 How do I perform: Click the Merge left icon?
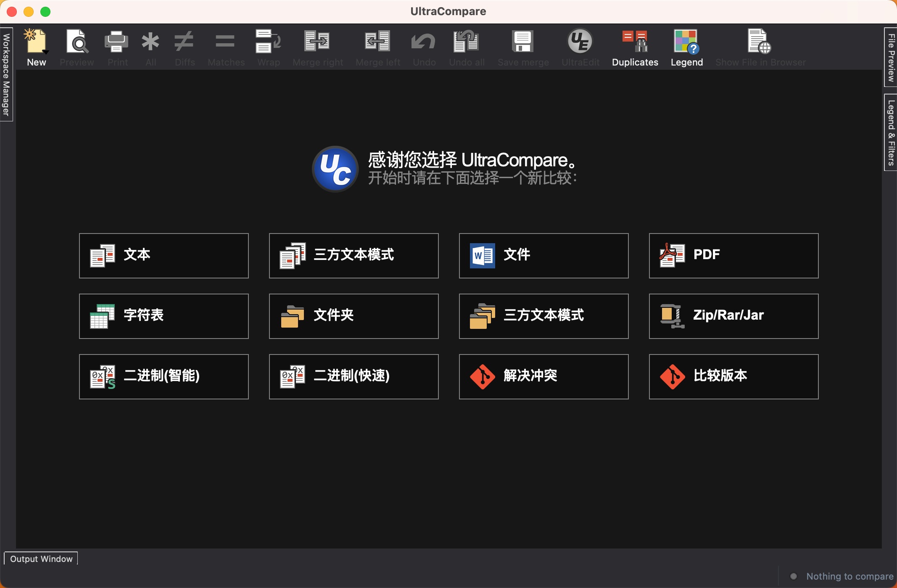377,41
